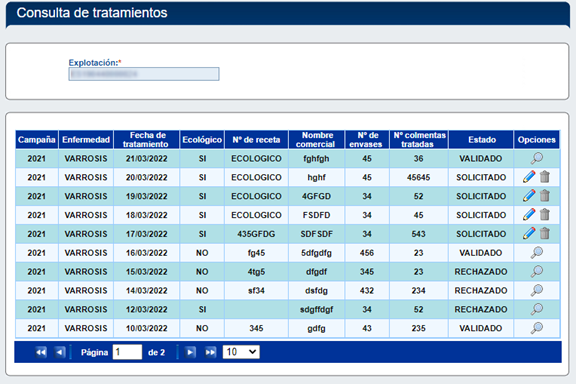Click commercial name SDFSDF
The height and width of the screenshot is (384, 576).
click(316, 234)
